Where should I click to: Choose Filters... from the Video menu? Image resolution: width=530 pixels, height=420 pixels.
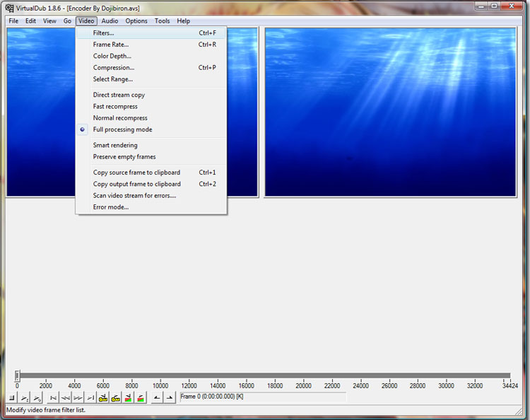tap(103, 33)
